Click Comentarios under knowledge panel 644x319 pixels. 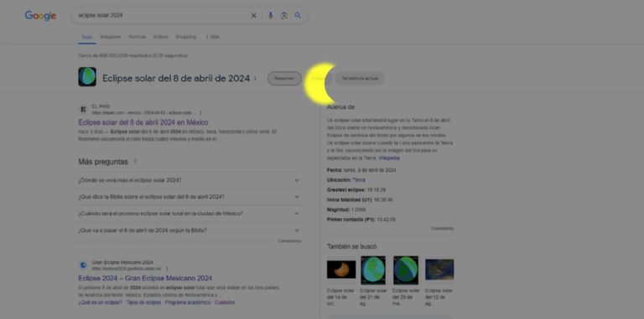pyautogui.click(x=443, y=229)
